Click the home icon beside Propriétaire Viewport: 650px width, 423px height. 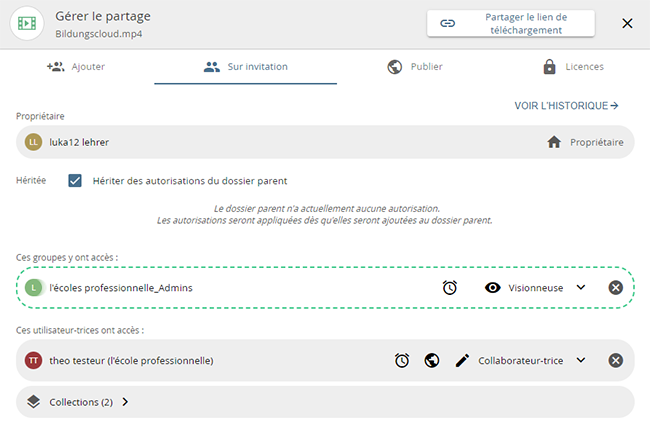(x=554, y=142)
